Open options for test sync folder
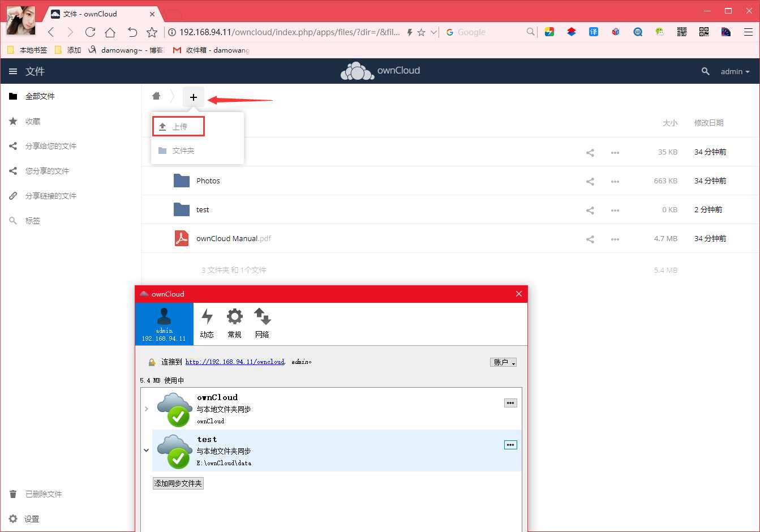The width and height of the screenshot is (760, 532). [x=510, y=445]
